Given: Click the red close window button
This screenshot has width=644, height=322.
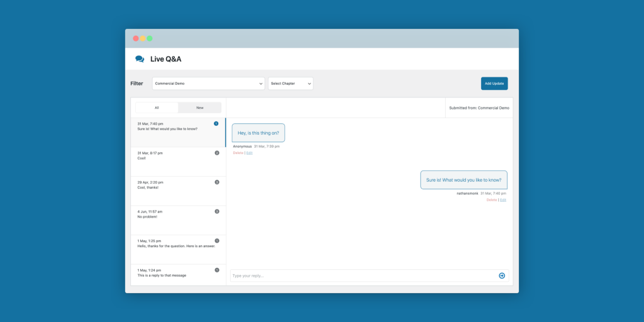Looking at the screenshot, I should click(x=136, y=38).
